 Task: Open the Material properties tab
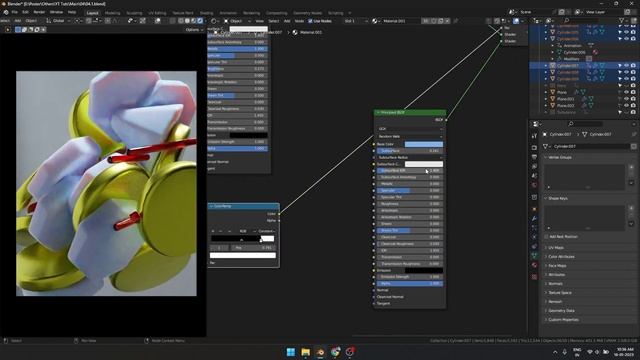tap(534, 265)
